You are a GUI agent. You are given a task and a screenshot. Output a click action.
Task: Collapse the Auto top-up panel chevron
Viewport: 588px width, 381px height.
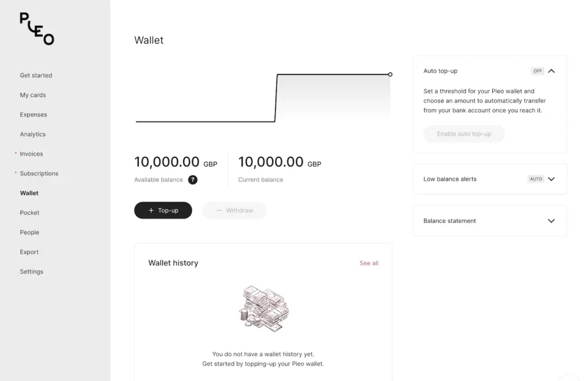click(x=551, y=71)
